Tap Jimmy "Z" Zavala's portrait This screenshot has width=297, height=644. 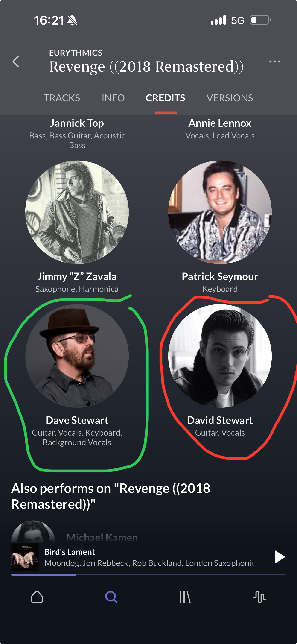point(77,212)
